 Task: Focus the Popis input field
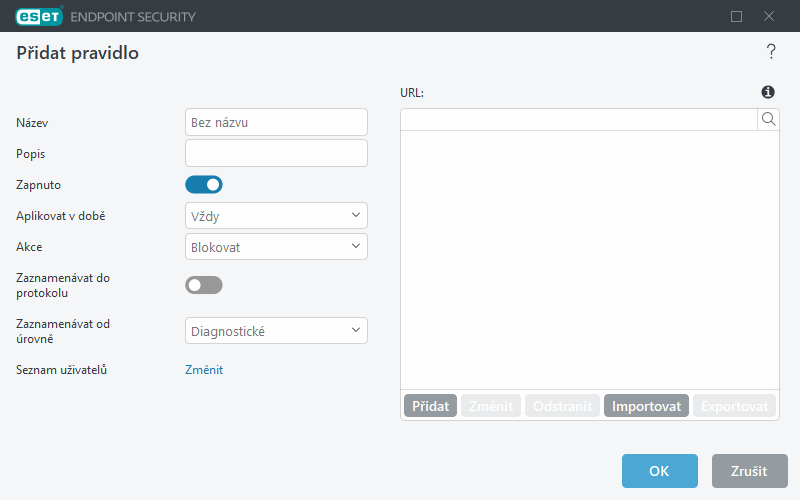pos(276,153)
